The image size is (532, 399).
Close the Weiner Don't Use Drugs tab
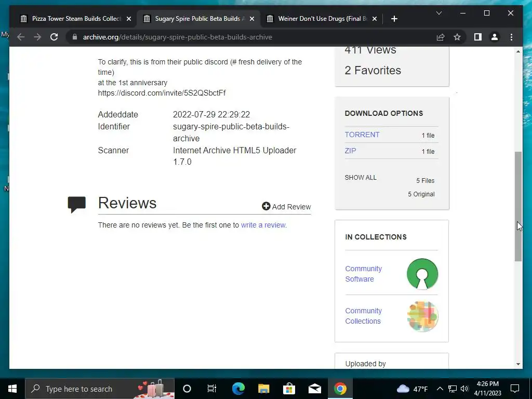[374, 19]
